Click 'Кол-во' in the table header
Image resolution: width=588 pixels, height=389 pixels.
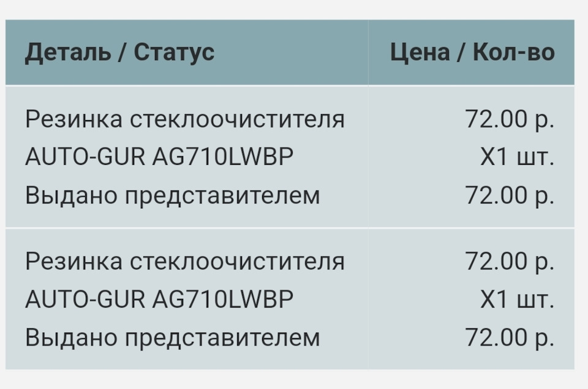513,53
